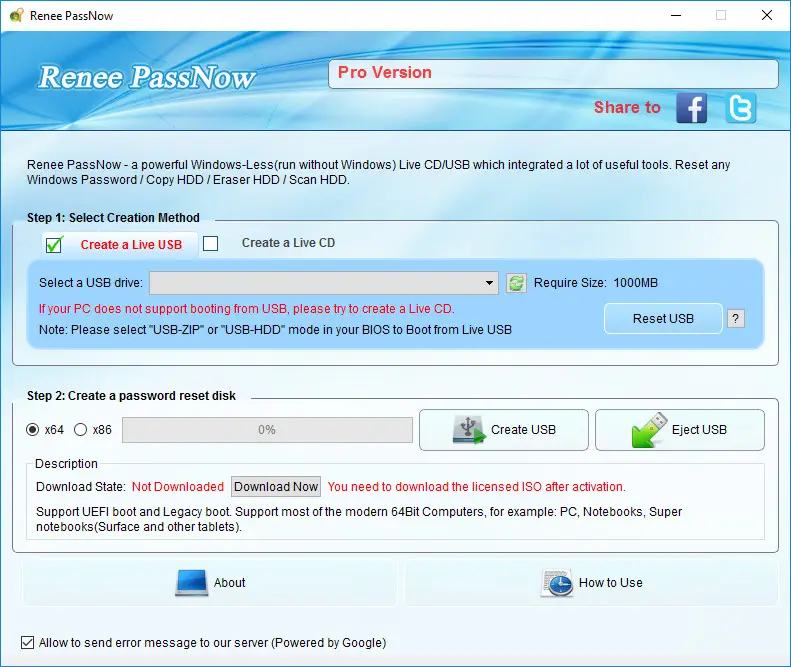Screen dimensions: 791x667
Task: Click the Download Now button
Action: click(276, 487)
